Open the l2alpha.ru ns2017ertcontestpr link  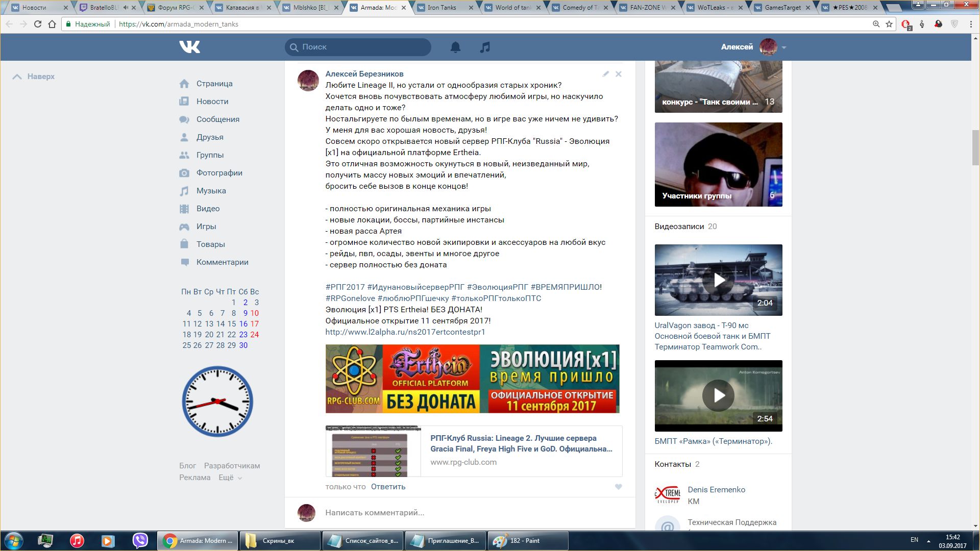pyautogui.click(x=405, y=332)
